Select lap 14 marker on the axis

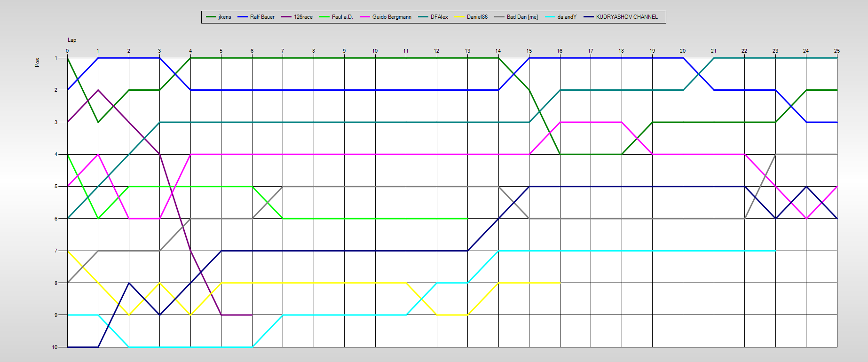point(498,51)
